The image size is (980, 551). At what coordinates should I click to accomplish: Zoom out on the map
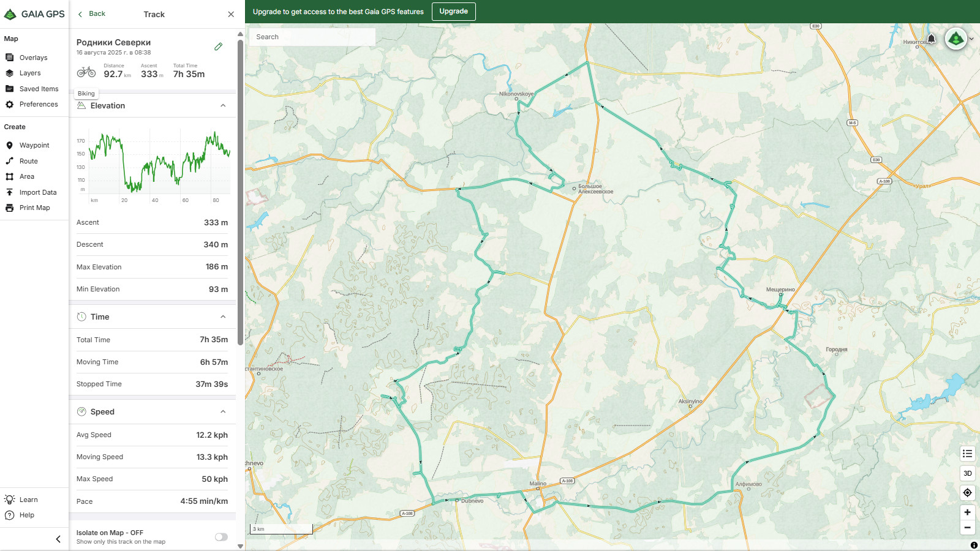coord(968,528)
